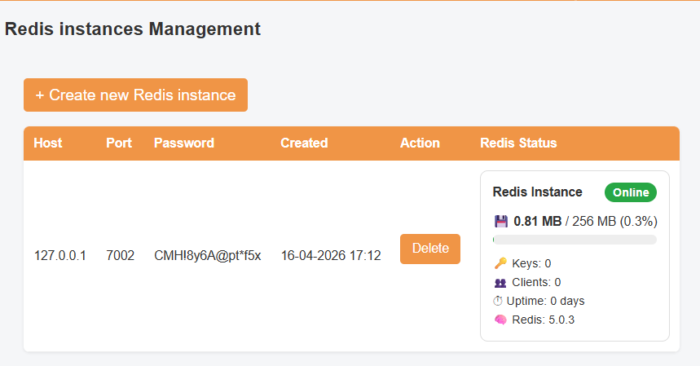Click the brain icon beside Redis version
This screenshot has height=366, width=700.
point(500,320)
